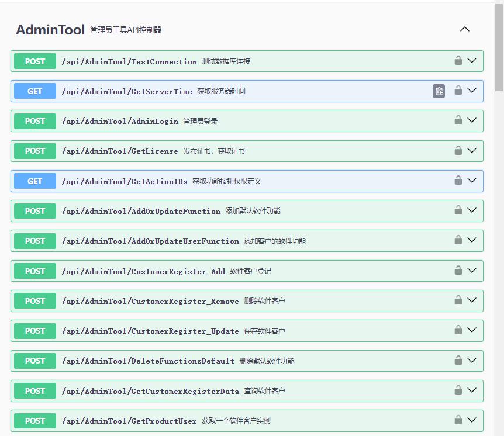Image resolution: width=504 pixels, height=436 pixels.
Task: Click the lock icon for TestConnection endpoint
Action: tap(458, 61)
